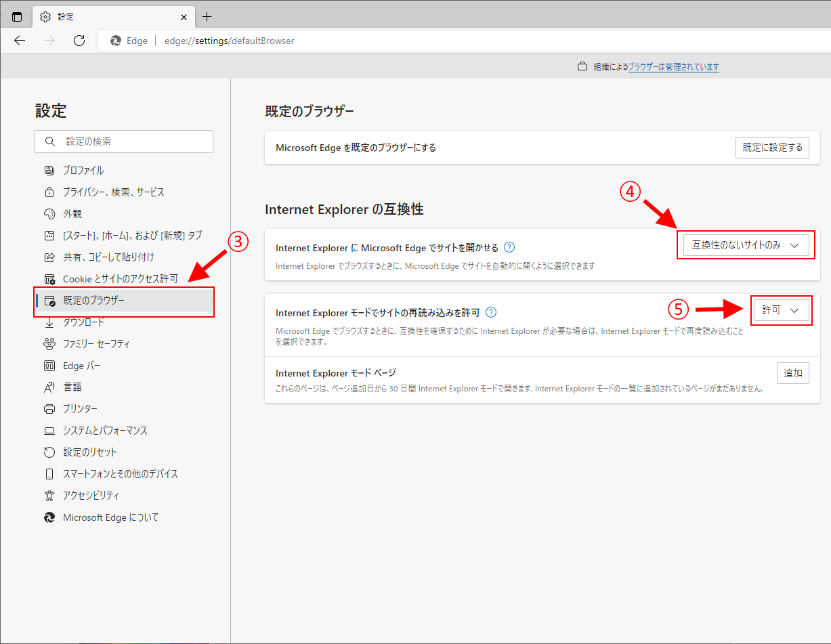Screen dimensions: 831x644
Task: Click the Edge logo in address bar
Action: tap(116, 41)
